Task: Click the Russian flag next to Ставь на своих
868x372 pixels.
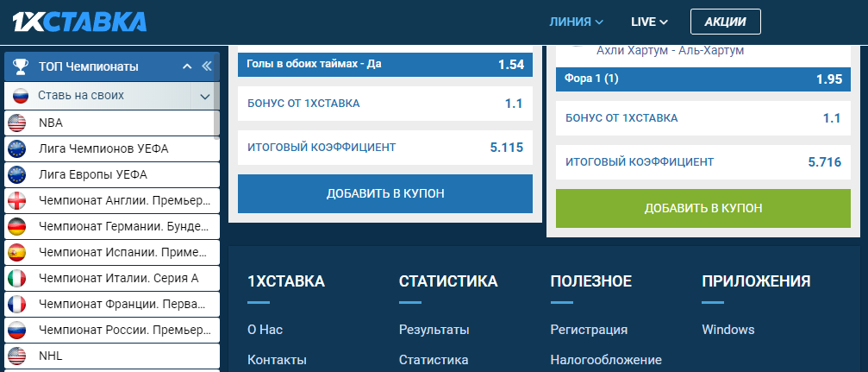Action: point(21,96)
